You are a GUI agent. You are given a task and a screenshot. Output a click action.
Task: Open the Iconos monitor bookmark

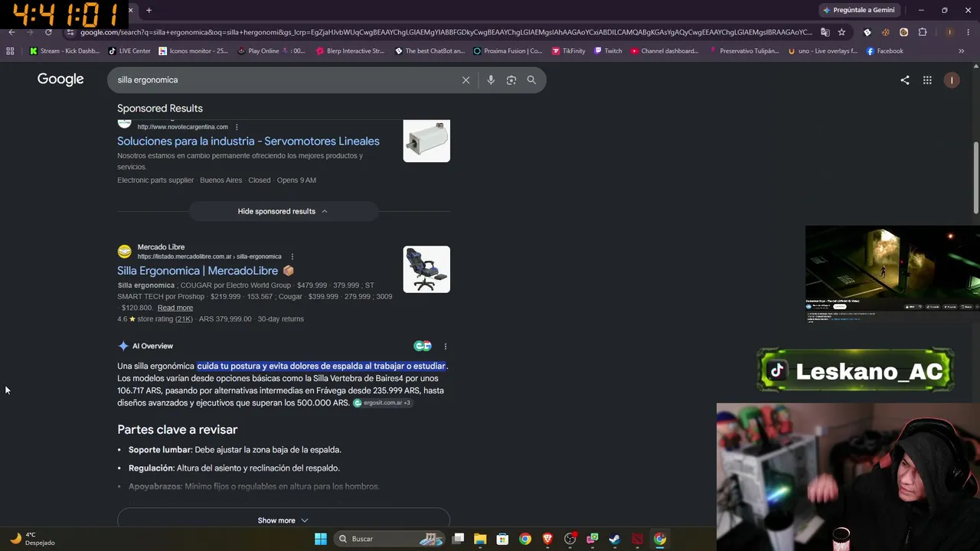click(193, 51)
